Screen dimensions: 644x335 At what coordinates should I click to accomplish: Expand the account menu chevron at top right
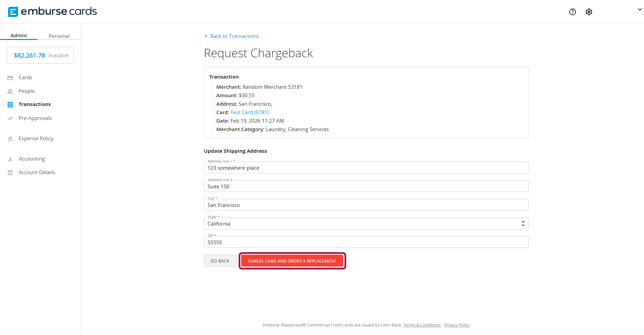point(639,9)
